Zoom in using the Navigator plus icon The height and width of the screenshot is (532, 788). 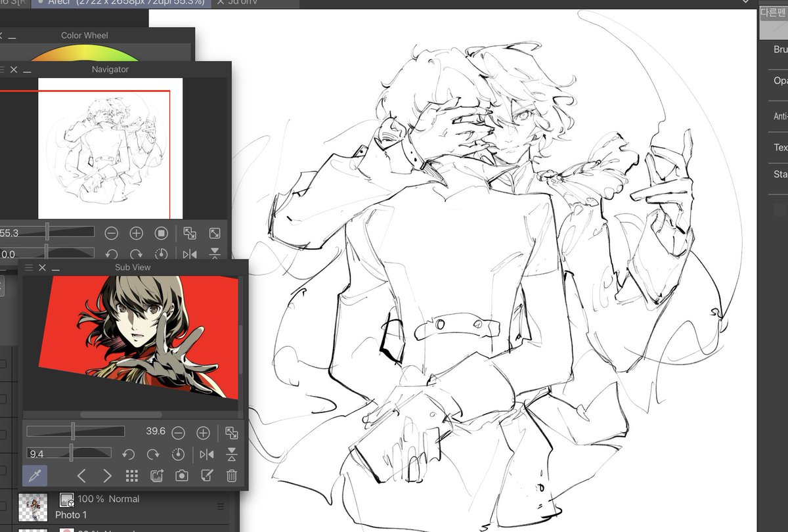click(x=136, y=233)
